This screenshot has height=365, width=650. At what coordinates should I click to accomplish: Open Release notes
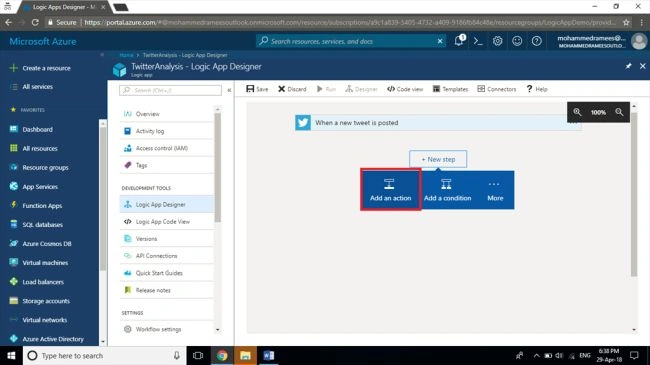[167, 290]
